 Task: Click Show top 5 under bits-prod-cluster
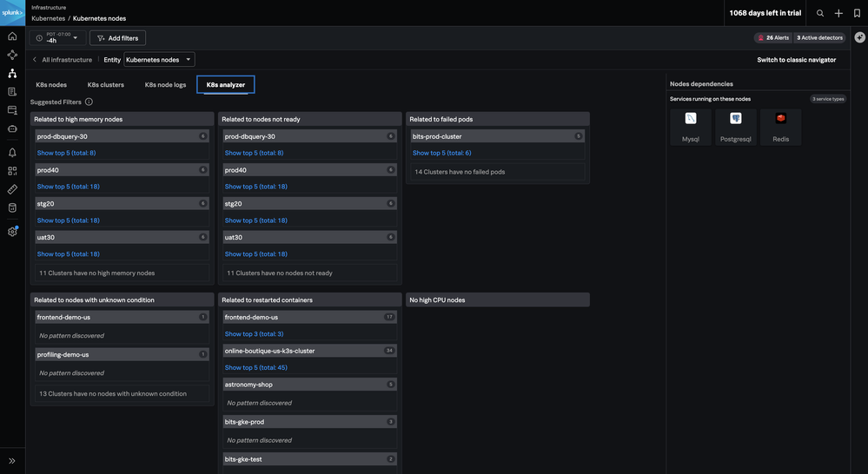pyautogui.click(x=441, y=153)
